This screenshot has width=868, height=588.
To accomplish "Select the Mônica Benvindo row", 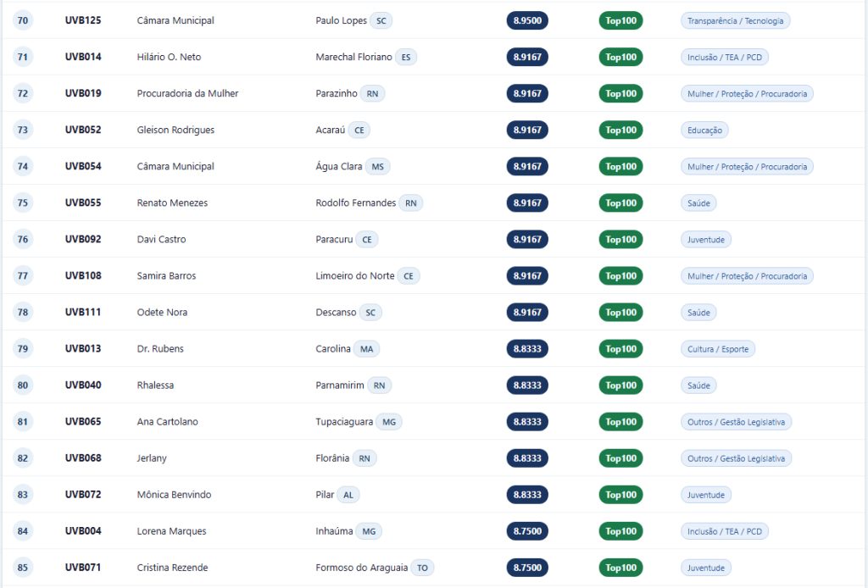I will [434, 495].
